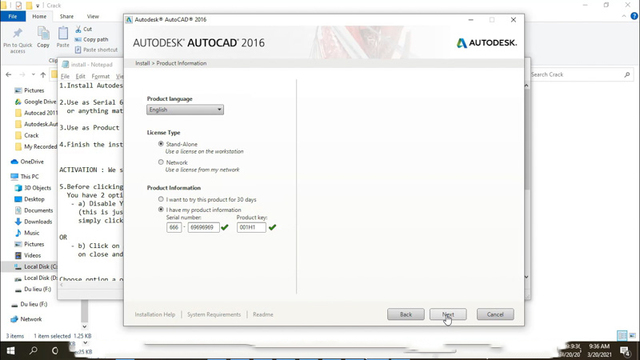Select Local Disk (C:) in sidebar
Viewport: 640px width, 360px height.
click(x=36, y=267)
